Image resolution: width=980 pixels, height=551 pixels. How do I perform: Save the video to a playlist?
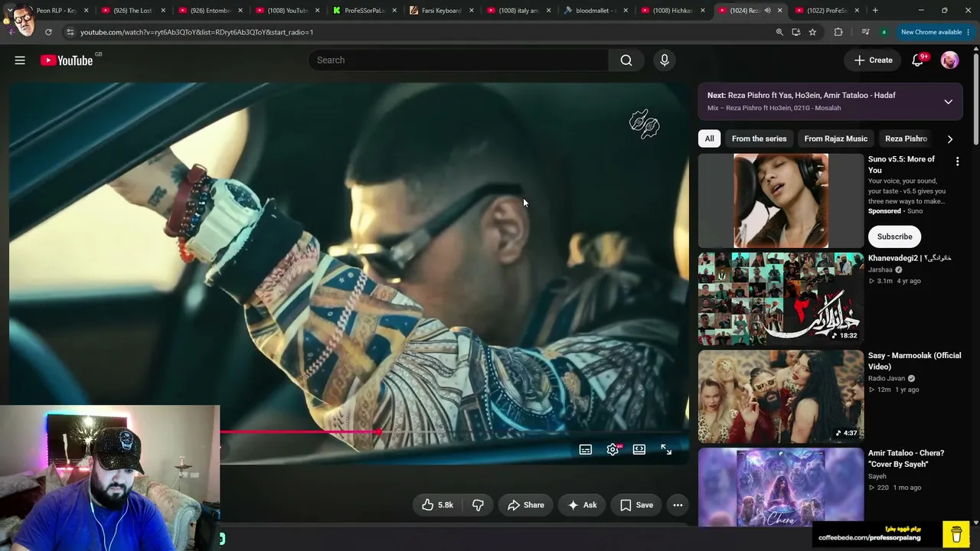pos(636,505)
